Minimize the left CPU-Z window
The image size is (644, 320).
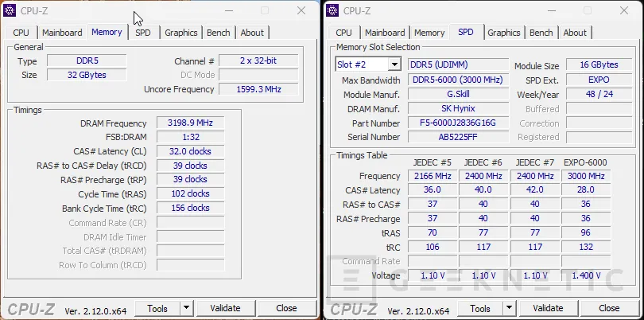tap(229, 10)
